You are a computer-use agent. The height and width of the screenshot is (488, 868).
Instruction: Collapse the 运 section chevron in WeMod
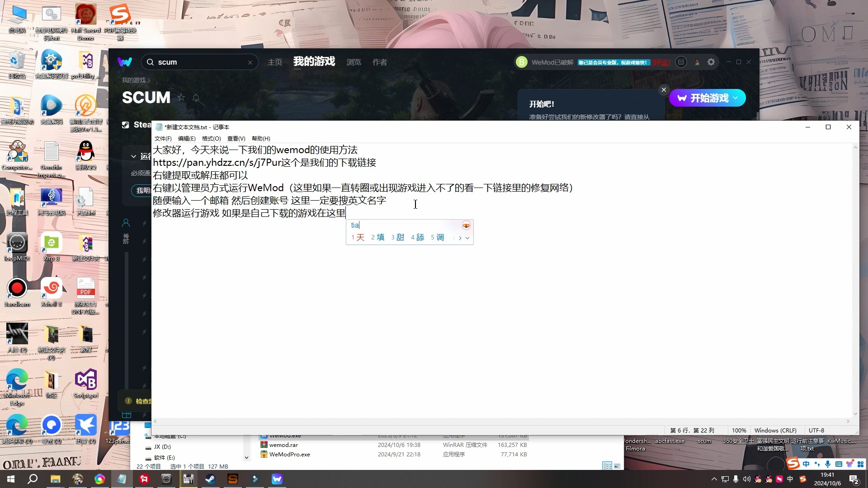tap(133, 156)
